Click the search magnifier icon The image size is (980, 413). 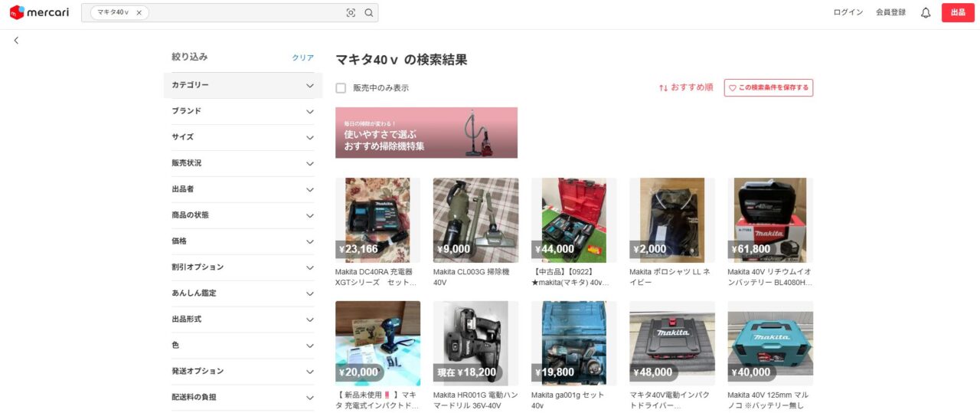pyautogui.click(x=368, y=13)
